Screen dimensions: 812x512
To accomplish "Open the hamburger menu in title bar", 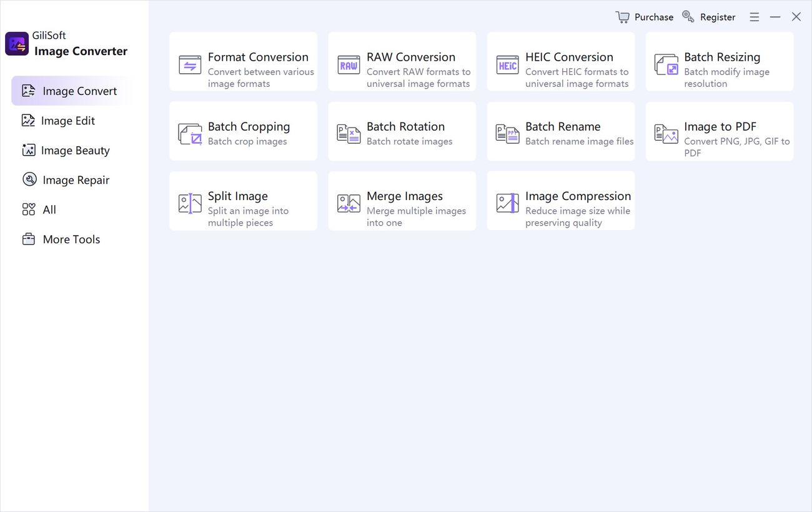I will (x=755, y=17).
